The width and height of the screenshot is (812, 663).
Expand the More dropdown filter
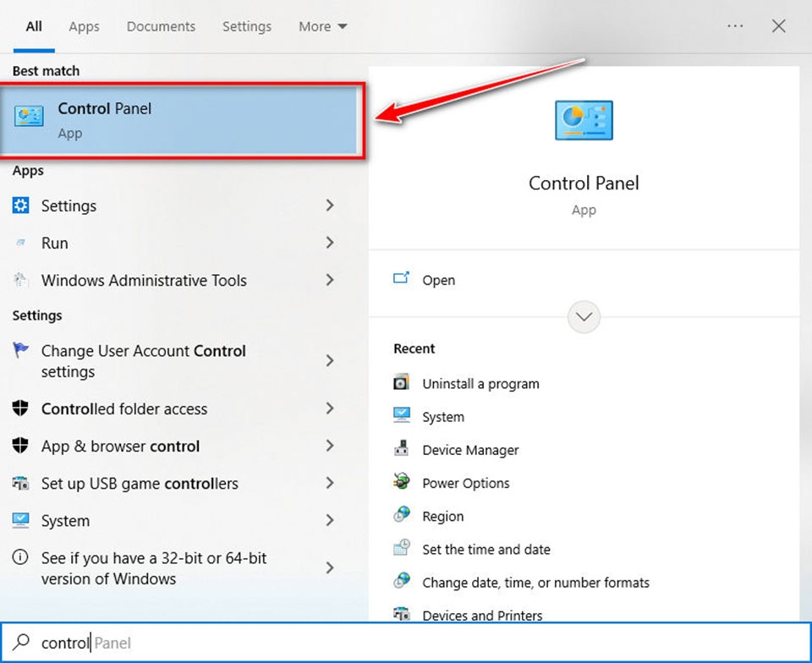(x=323, y=27)
